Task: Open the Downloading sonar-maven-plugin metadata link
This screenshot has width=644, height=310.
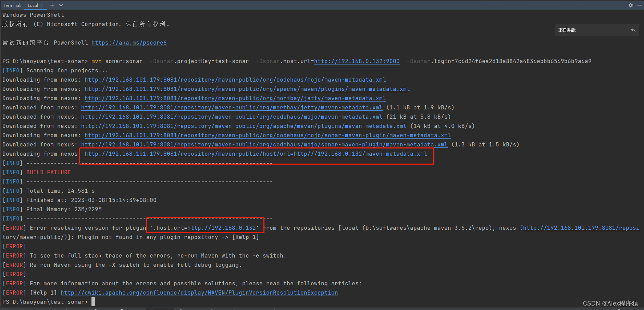Action: [268, 135]
